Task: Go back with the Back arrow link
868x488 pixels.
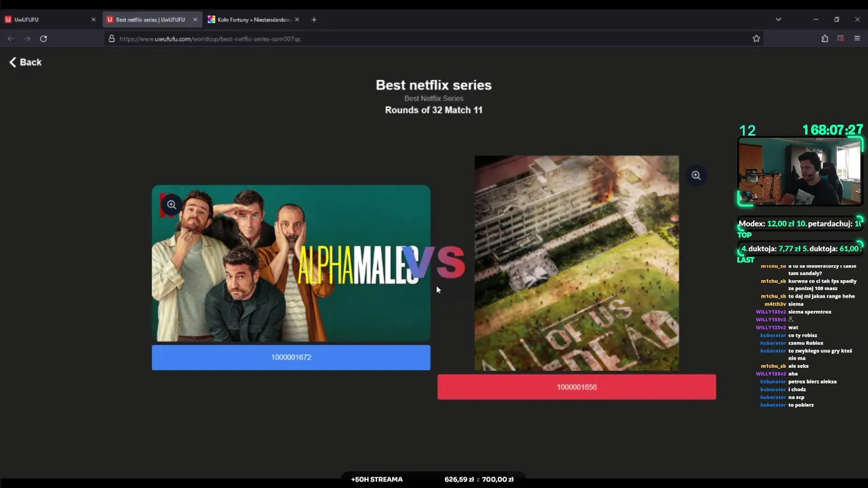Action: [25, 62]
